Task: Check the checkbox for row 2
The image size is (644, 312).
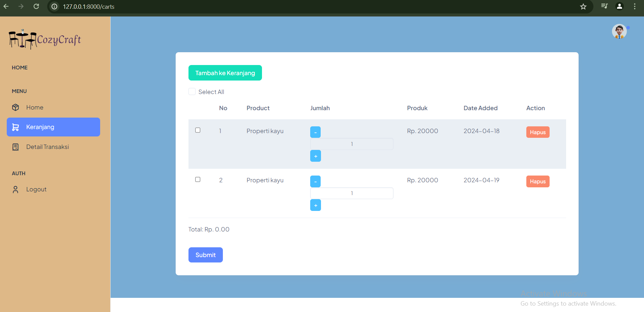Action: (198, 180)
